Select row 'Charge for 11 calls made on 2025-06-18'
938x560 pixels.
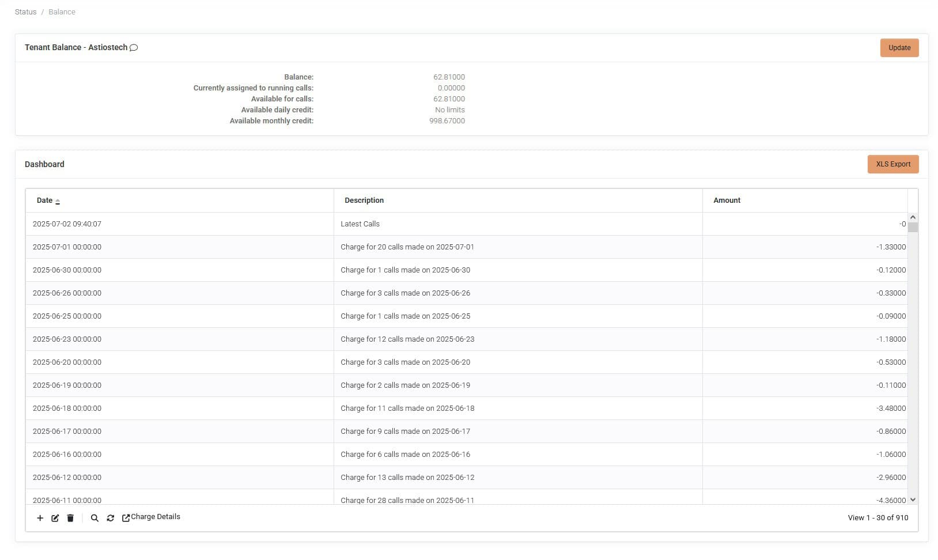[x=467, y=408]
